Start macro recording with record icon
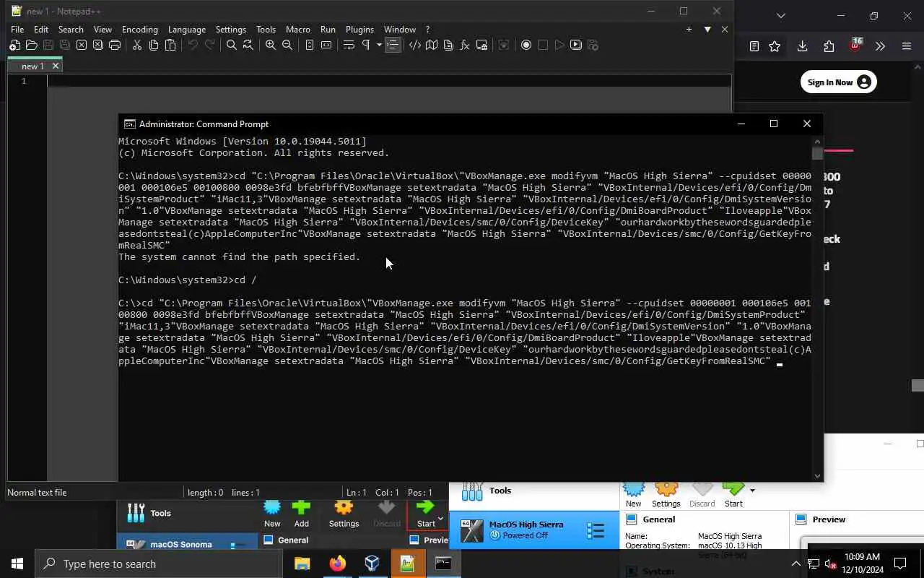Viewport: 924px width, 578px height. pos(526,45)
